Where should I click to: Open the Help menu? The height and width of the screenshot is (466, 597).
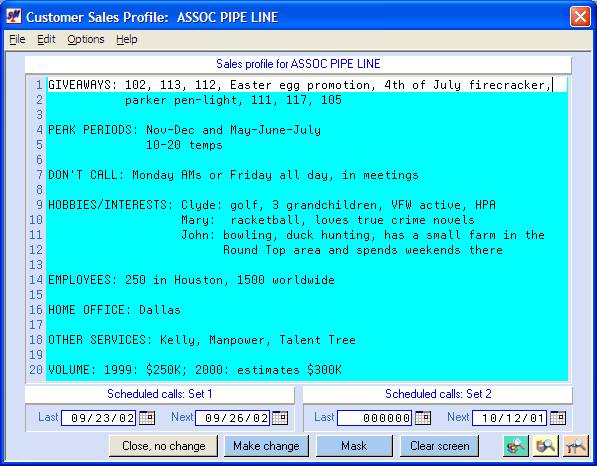[127, 39]
